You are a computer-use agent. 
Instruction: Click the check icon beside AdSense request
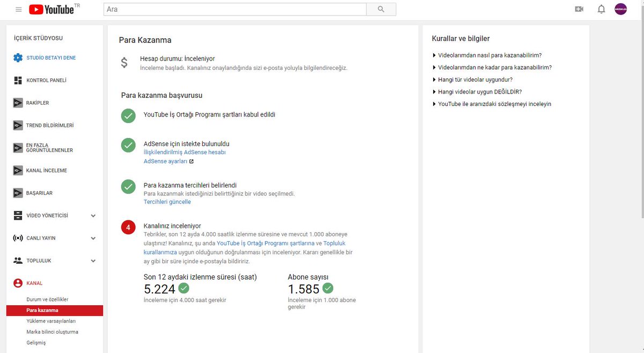click(128, 145)
